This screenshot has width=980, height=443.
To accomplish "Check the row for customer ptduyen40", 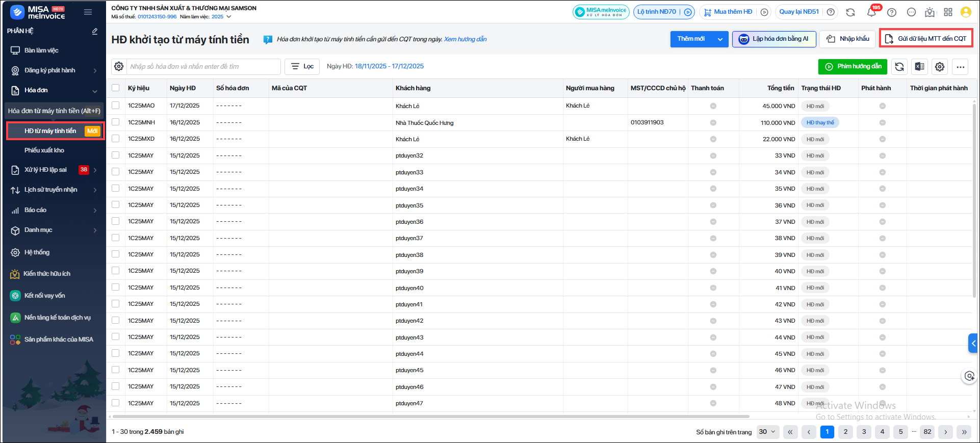I will 116,288.
